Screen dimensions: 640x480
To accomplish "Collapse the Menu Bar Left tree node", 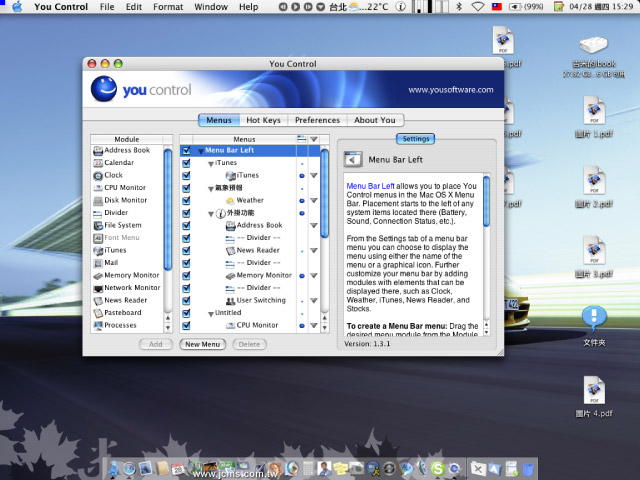I will pyautogui.click(x=201, y=151).
